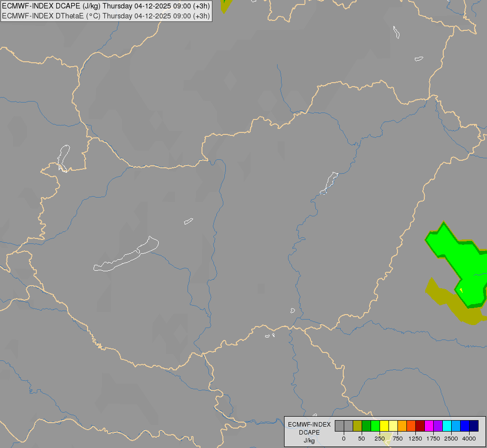Click the legend value "250"
Viewport: 487px width, 448px height.
(x=380, y=439)
